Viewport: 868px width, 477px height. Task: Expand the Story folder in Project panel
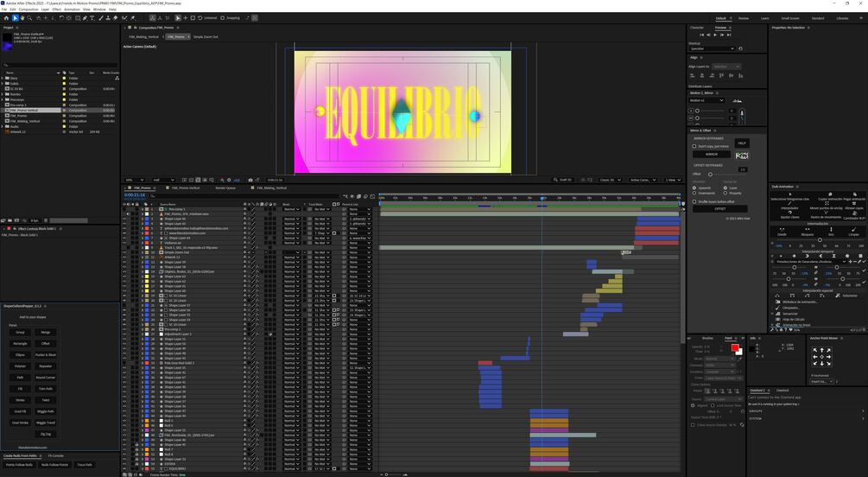pyautogui.click(x=3, y=78)
